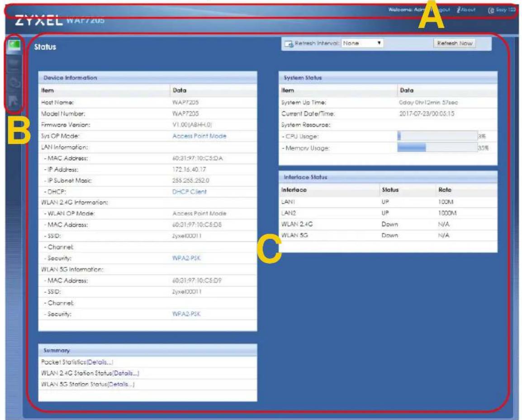Open the Status dashboard sidebar icon
Viewport: 522px width, 420px height.
[14, 45]
